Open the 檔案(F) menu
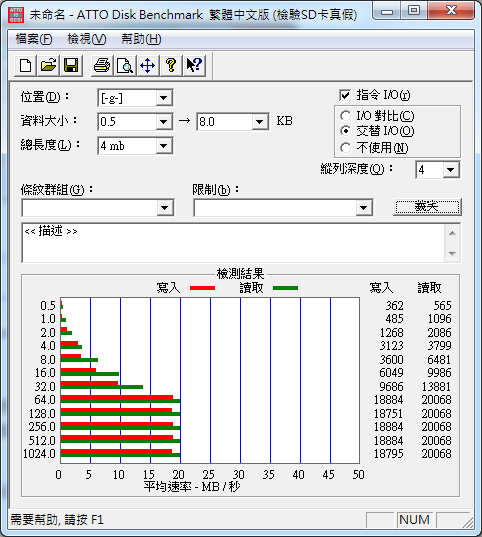The width and height of the screenshot is (482, 537). click(34, 39)
